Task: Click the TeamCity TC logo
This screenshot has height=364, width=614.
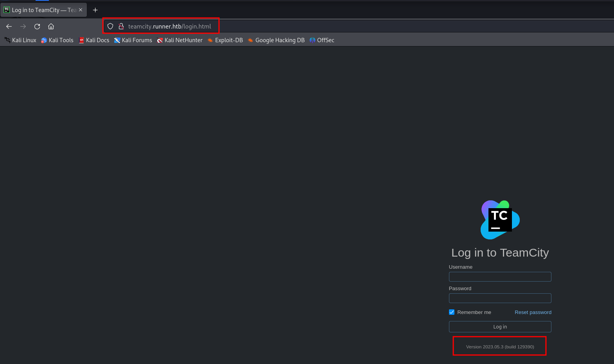Action: click(x=500, y=220)
